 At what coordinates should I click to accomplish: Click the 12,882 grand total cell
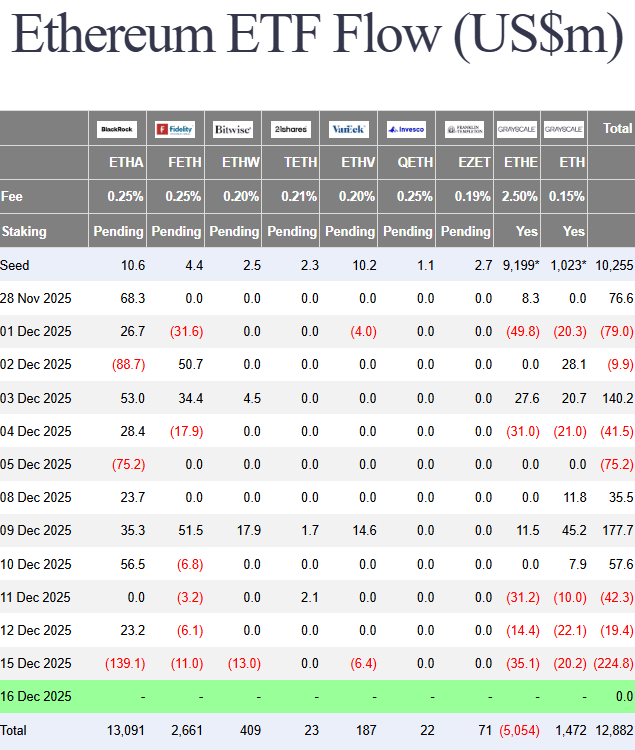pos(613,730)
